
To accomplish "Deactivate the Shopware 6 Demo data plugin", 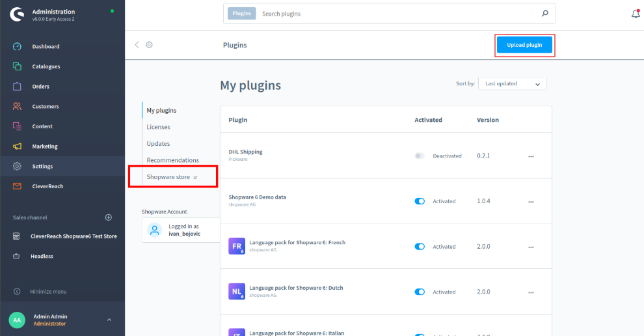I will [x=420, y=201].
